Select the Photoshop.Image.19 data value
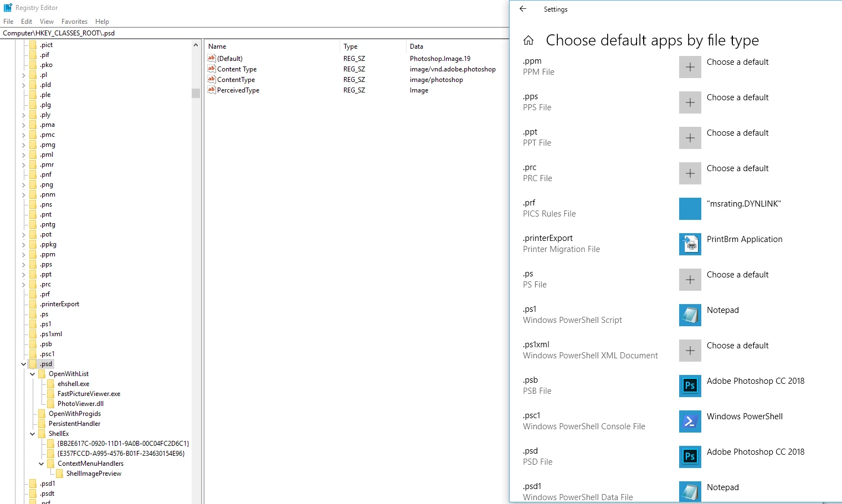 440,58
